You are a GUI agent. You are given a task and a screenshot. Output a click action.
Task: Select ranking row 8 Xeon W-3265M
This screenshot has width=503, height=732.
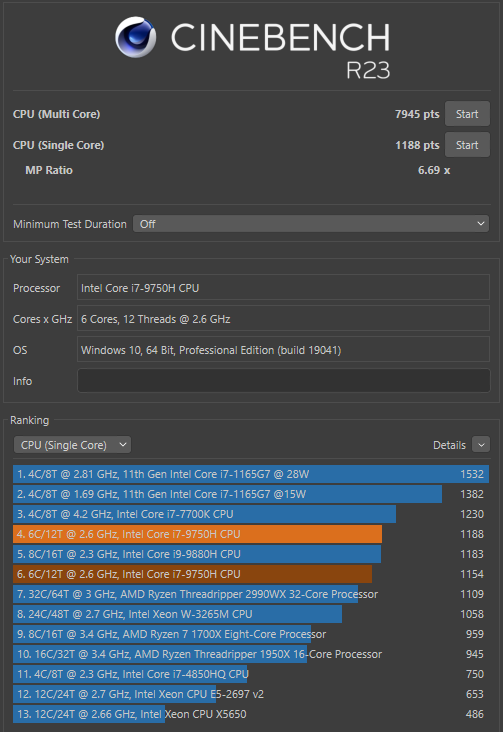tap(251, 614)
